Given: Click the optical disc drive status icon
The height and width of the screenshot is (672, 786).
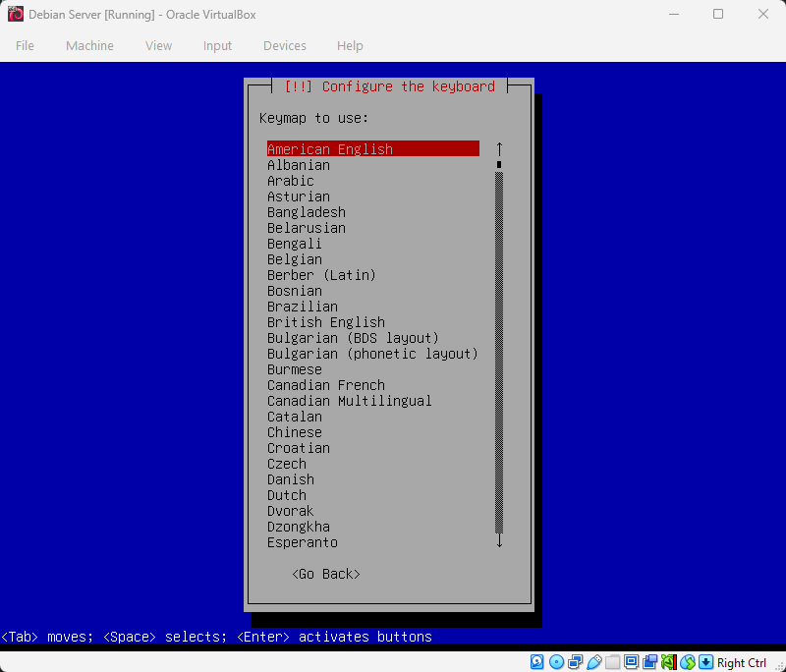Looking at the screenshot, I should click(556, 662).
